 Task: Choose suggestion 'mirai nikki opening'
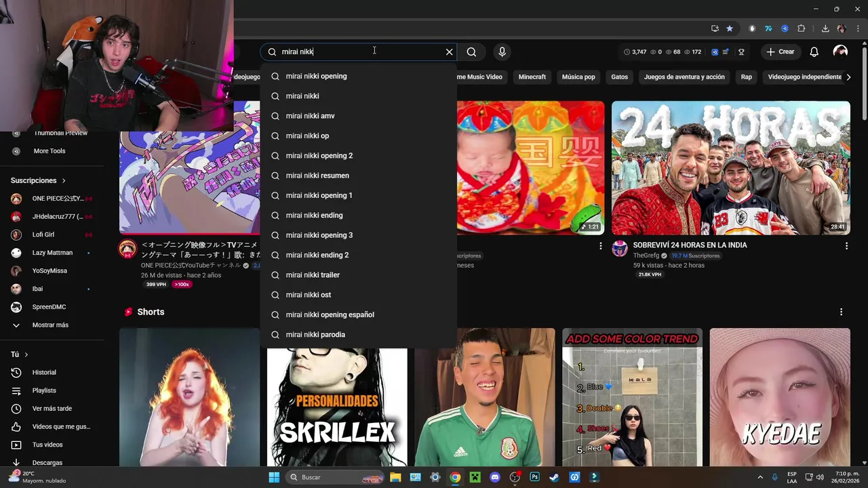(x=358, y=76)
